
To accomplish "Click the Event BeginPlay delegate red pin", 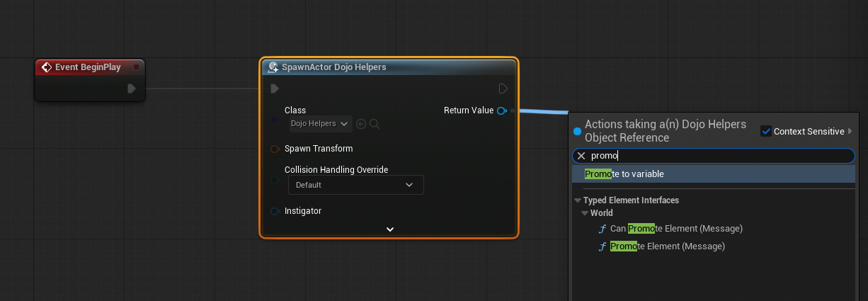I will click(x=136, y=67).
